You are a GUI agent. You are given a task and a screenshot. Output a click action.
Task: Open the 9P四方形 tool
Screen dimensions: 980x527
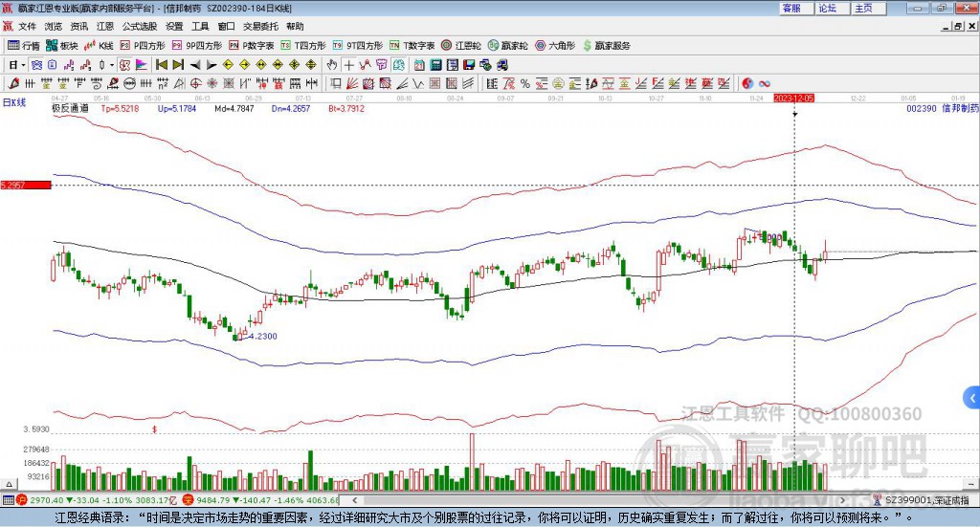pyautogui.click(x=197, y=46)
